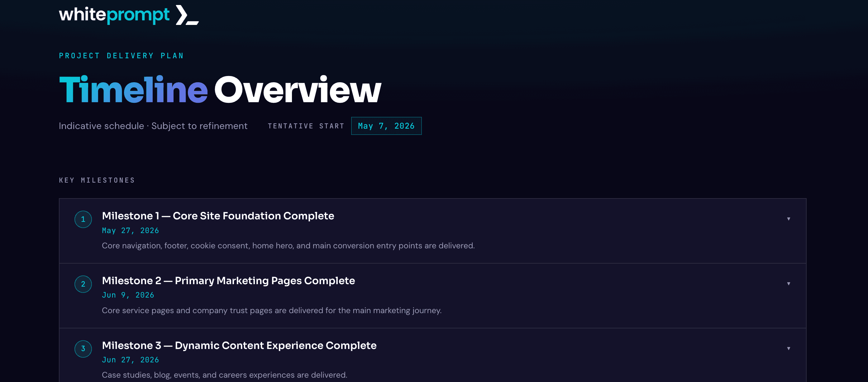Viewport: 868px width, 382px height.
Task: Click the KEY MILESTONES section label
Action: [97, 180]
